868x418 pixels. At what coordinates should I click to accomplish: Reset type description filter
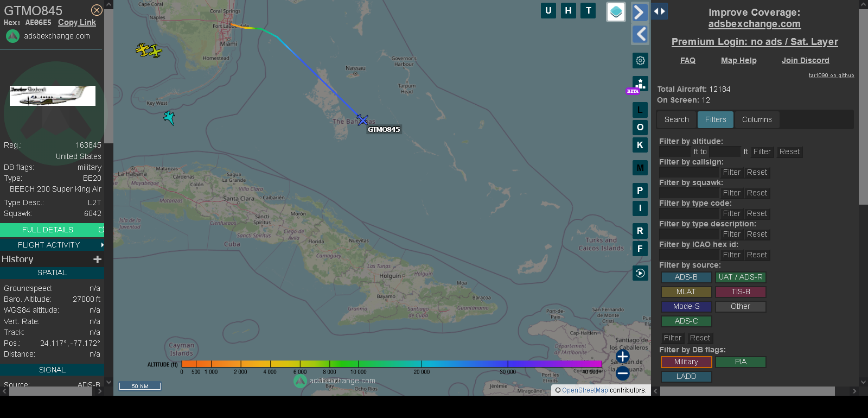pos(757,235)
